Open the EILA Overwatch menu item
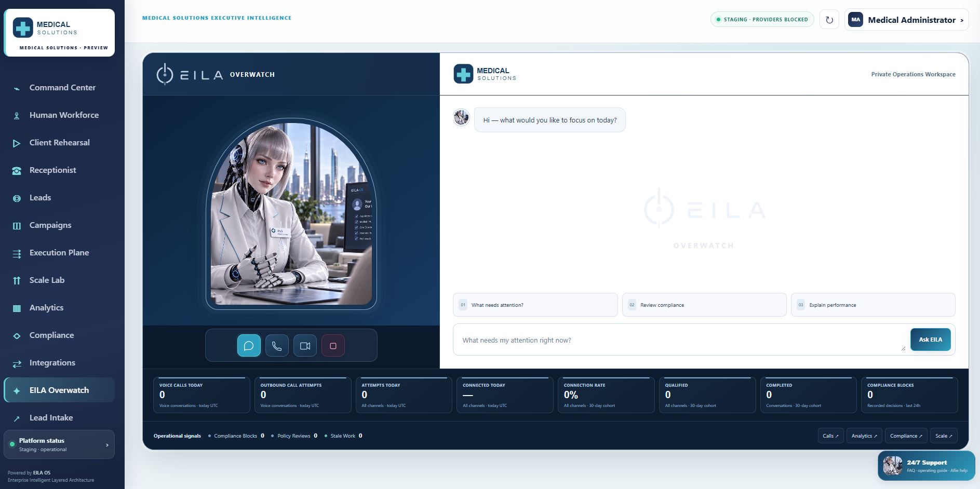Image resolution: width=980 pixels, height=489 pixels. [x=59, y=390]
